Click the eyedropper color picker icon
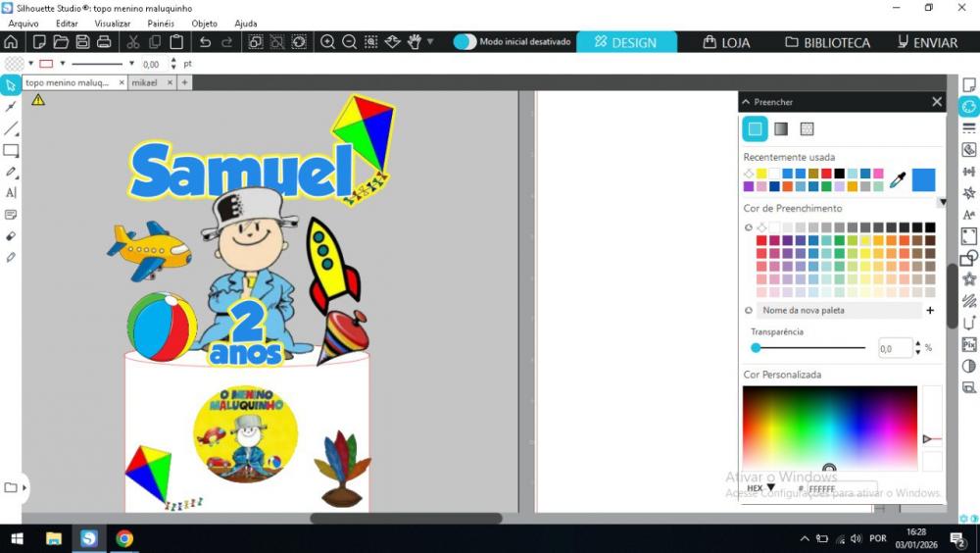980x553 pixels. pos(897,180)
